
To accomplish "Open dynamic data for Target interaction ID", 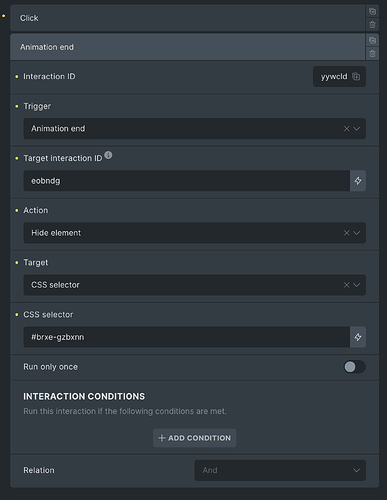I will pyautogui.click(x=358, y=181).
